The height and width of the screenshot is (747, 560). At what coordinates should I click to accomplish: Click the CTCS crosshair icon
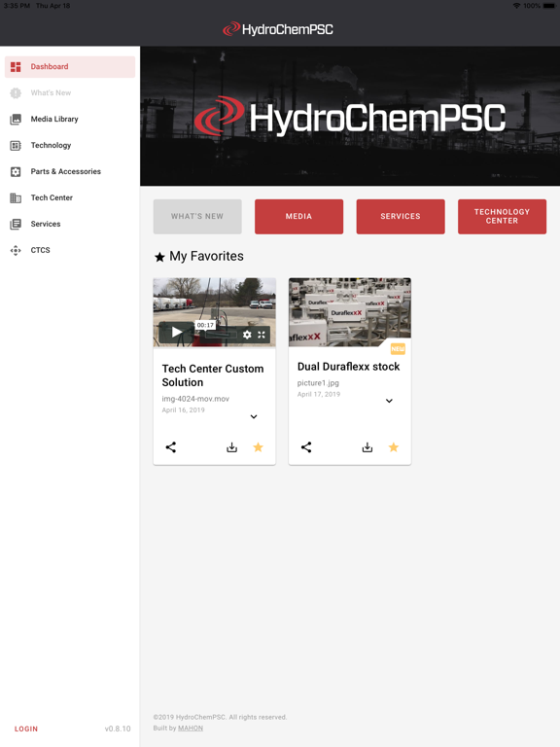[16, 250]
